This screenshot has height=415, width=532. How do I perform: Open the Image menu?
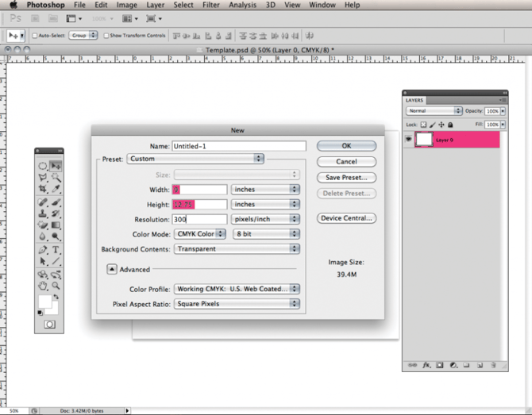point(126,5)
